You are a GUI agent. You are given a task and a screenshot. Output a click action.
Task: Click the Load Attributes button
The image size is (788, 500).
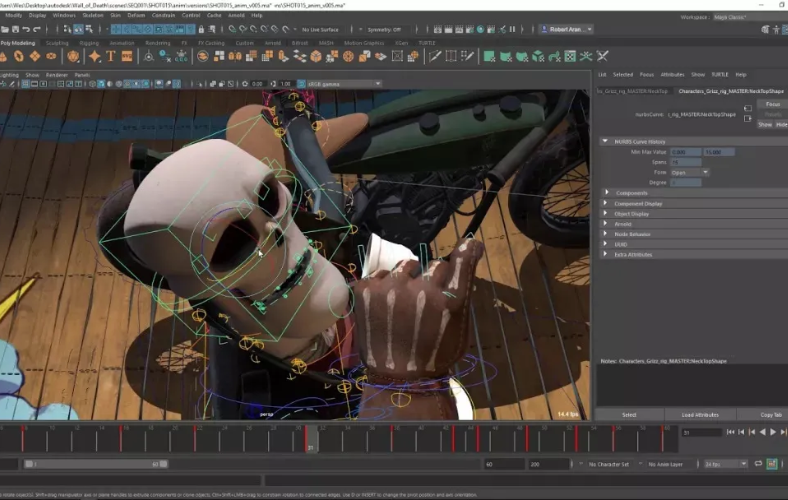pos(700,414)
